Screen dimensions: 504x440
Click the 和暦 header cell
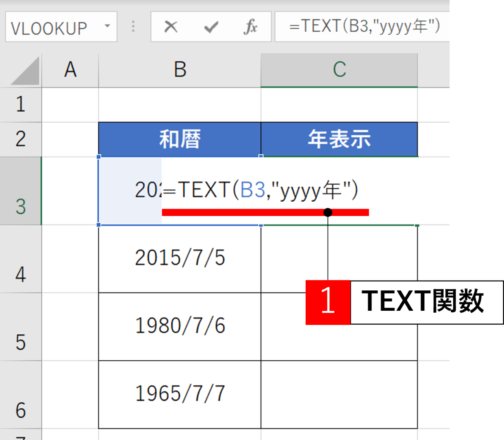click(x=180, y=139)
